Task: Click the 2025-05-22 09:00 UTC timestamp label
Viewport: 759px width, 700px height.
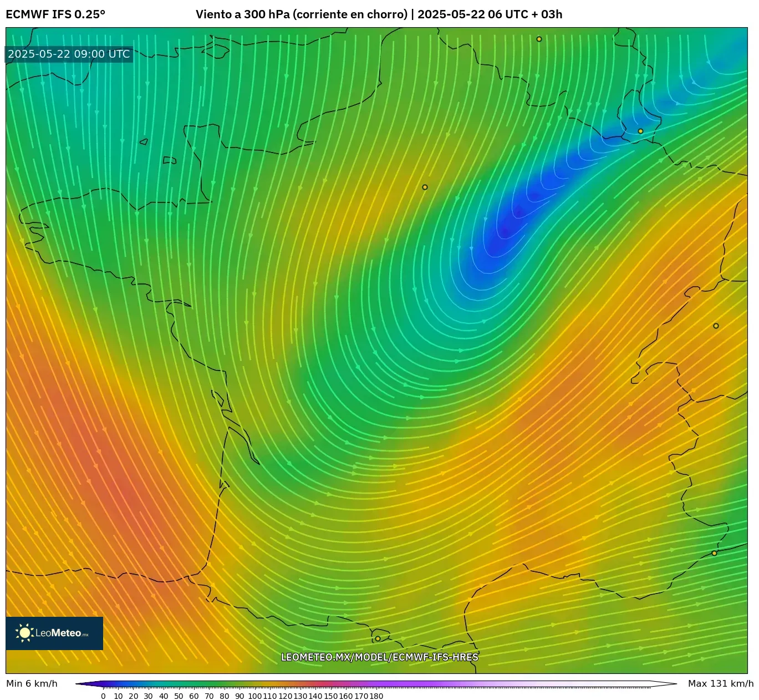Action: 69,54
